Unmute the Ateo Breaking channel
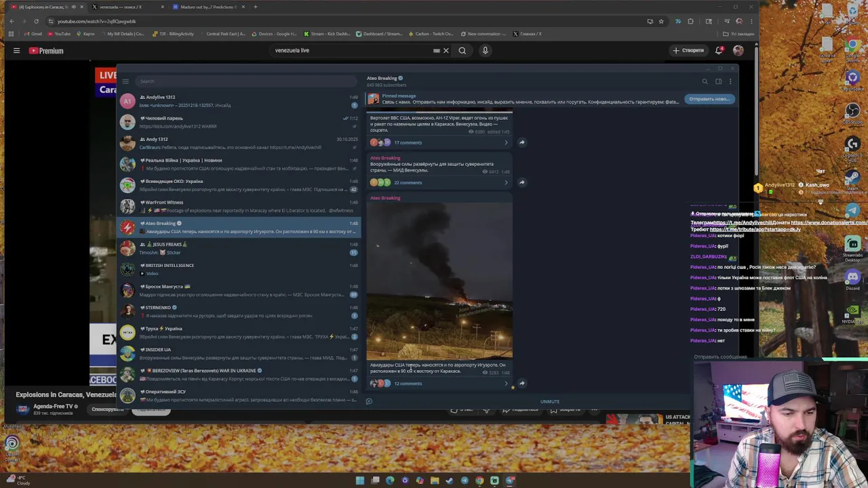Image resolution: width=868 pixels, height=488 pixels. [550, 401]
